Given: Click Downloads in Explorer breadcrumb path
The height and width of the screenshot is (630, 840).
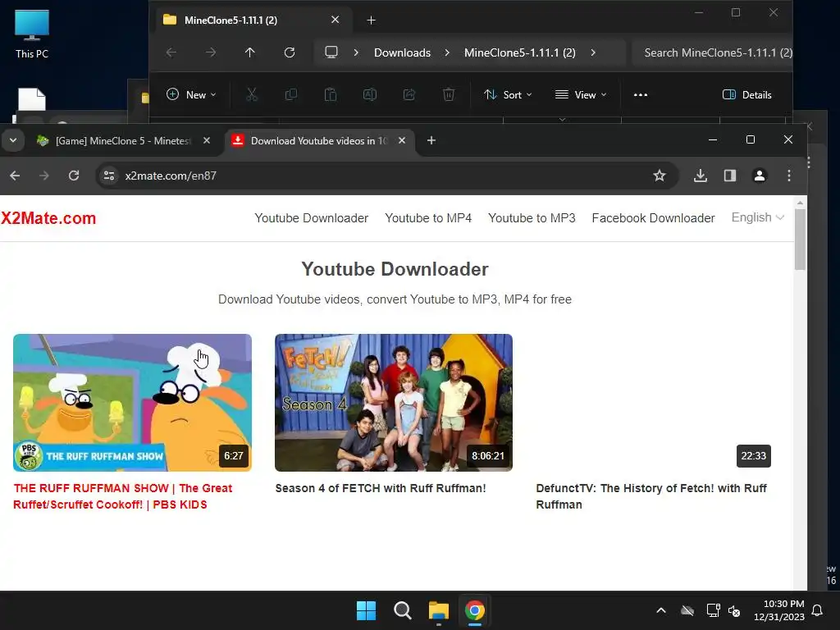Looking at the screenshot, I should pyautogui.click(x=402, y=52).
